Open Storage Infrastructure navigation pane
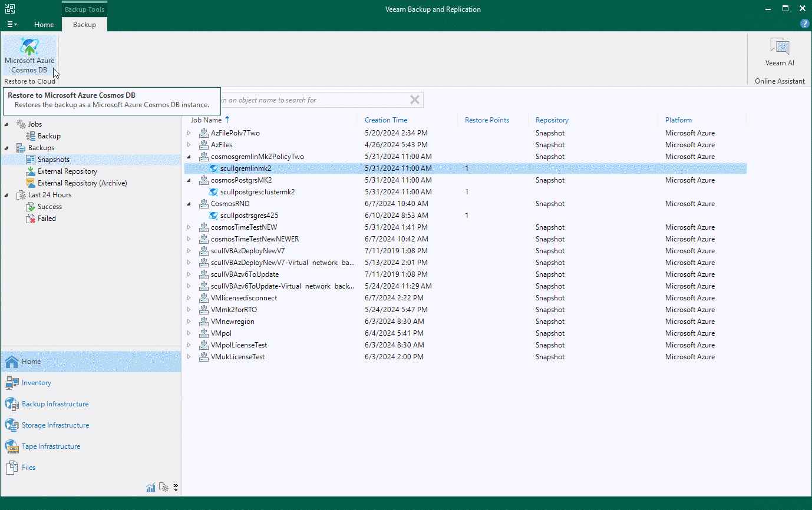 pos(91,425)
